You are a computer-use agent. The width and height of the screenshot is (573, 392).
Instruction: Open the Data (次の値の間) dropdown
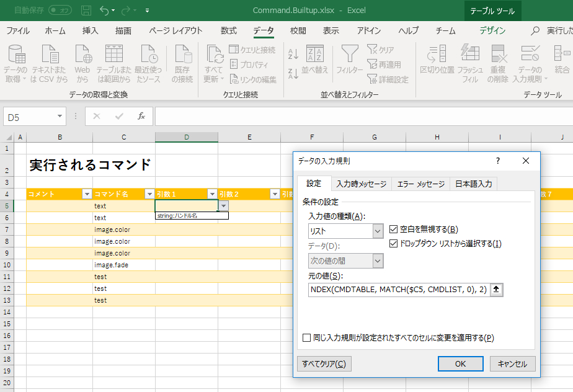pyautogui.click(x=378, y=261)
